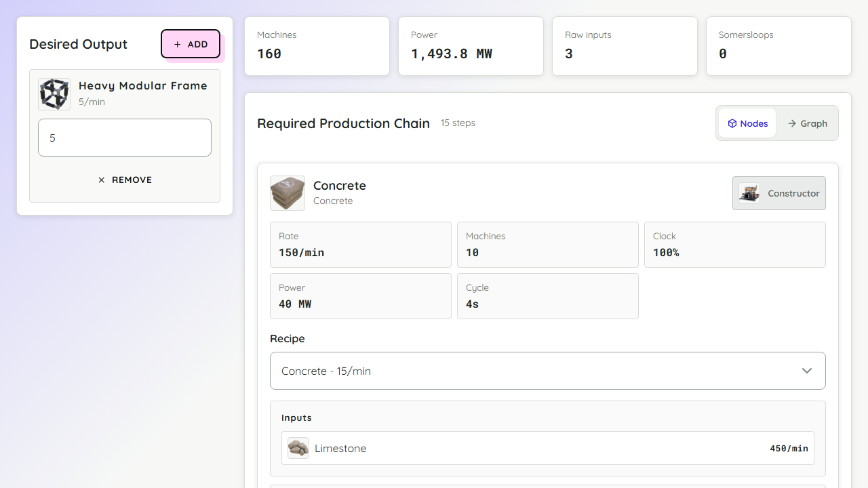Image resolution: width=868 pixels, height=488 pixels.
Task: Click the Power 1,493.8 MW value
Action: [x=452, y=54]
